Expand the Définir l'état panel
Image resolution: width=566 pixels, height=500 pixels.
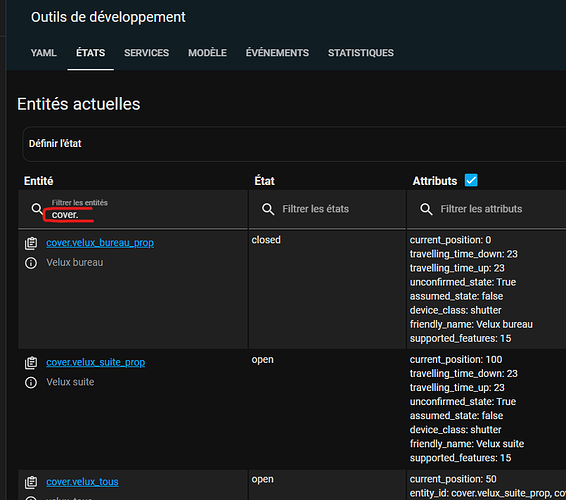click(294, 144)
